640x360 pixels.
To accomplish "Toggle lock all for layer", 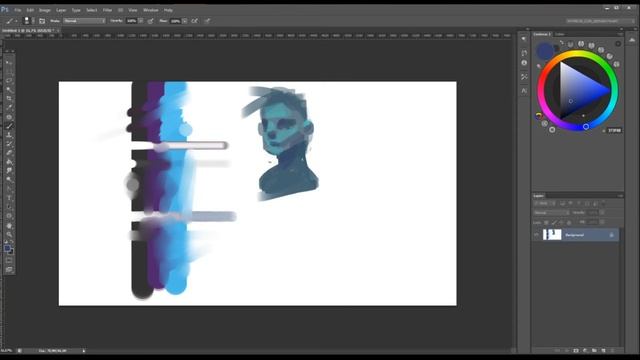I will [x=569, y=222].
